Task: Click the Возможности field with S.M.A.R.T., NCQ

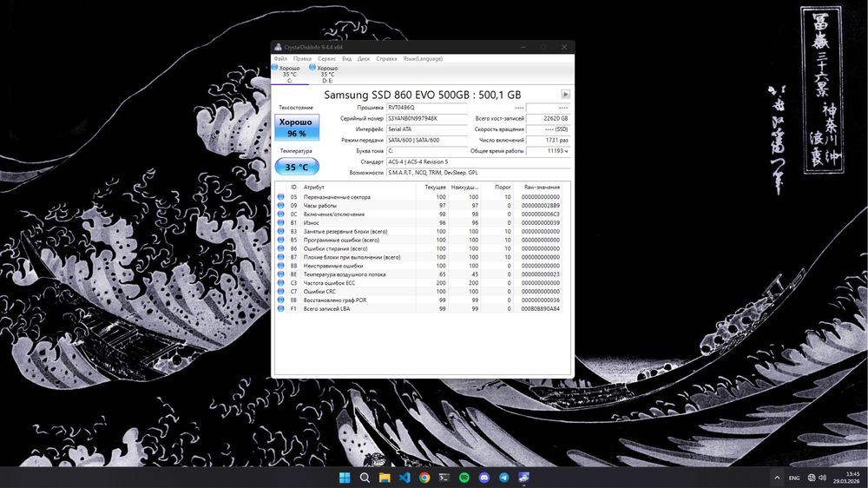Action: (x=477, y=173)
